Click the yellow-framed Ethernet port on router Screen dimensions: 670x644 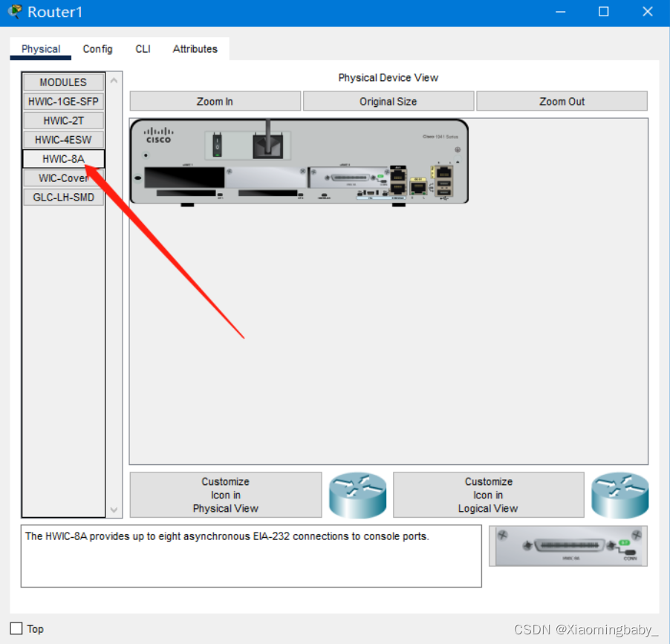[418, 186]
